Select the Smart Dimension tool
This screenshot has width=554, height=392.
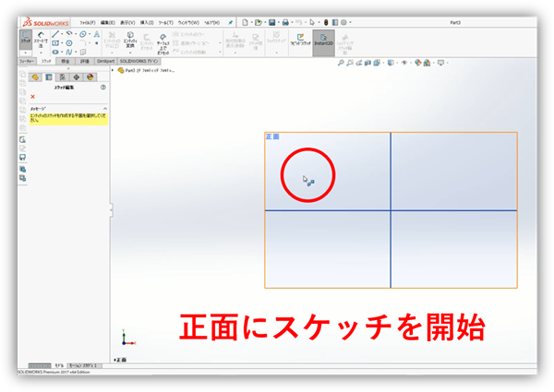click(x=41, y=40)
